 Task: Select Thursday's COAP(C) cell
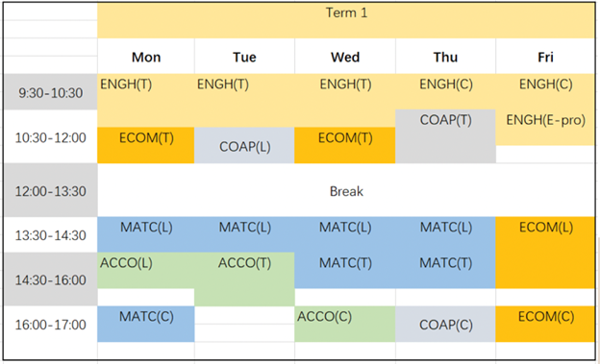(445, 324)
